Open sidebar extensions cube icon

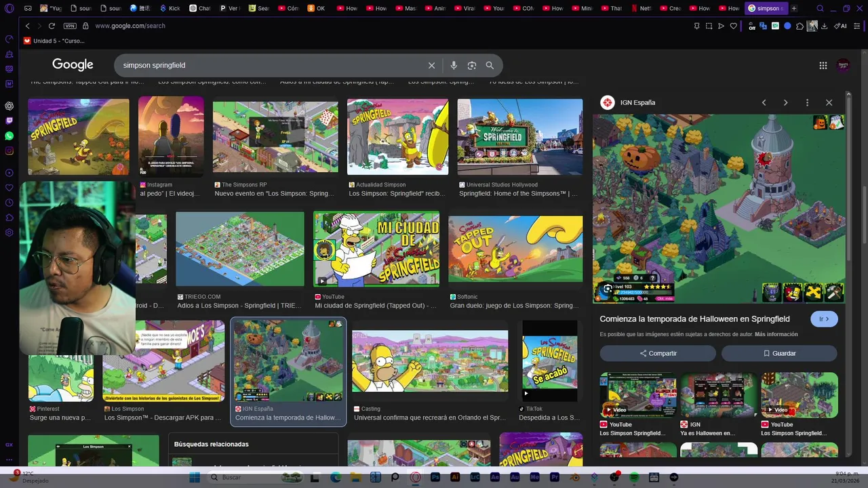pyautogui.click(x=9, y=218)
